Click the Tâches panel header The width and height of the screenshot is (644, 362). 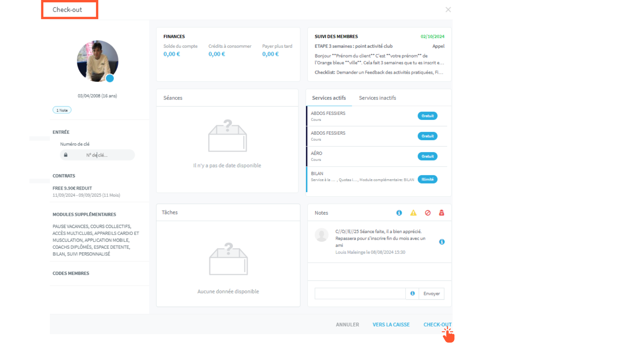(x=228, y=213)
